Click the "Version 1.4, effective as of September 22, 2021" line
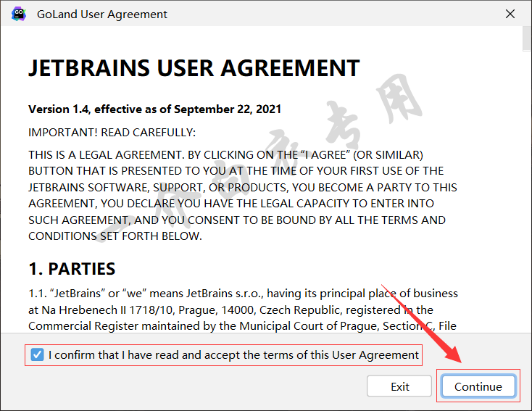The width and height of the screenshot is (532, 411). tap(154, 109)
